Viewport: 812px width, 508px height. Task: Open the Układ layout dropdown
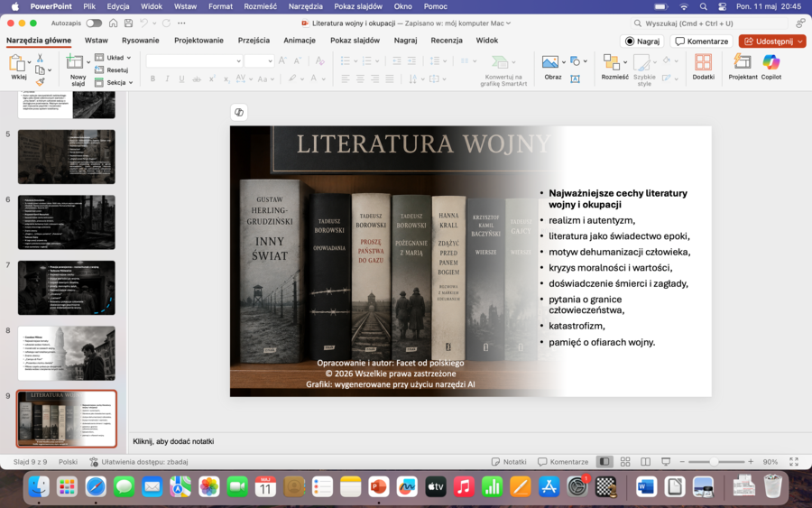click(x=113, y=58)
